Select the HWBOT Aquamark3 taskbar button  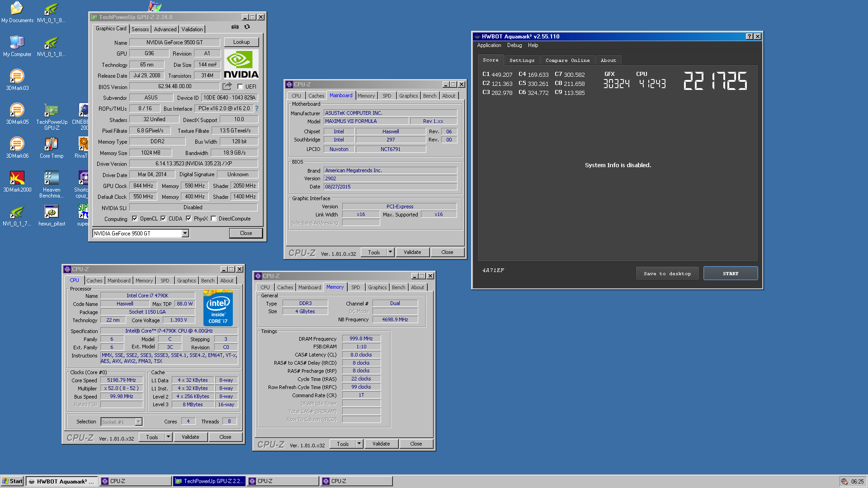(61, 481)
